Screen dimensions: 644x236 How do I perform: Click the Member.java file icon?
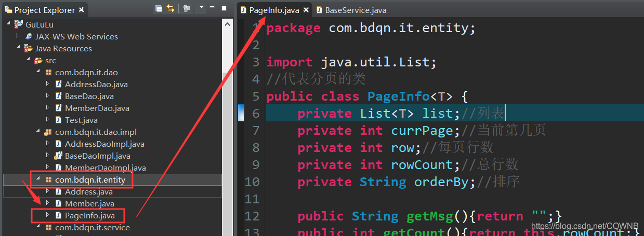click(58, 203)
